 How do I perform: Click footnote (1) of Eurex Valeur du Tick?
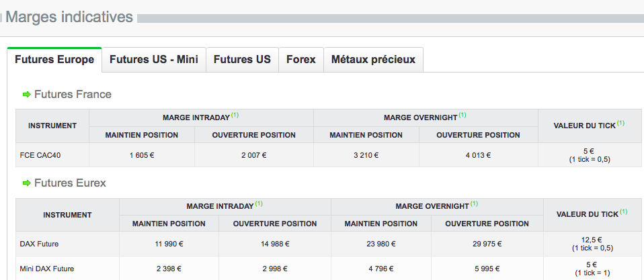pos(622,212)
